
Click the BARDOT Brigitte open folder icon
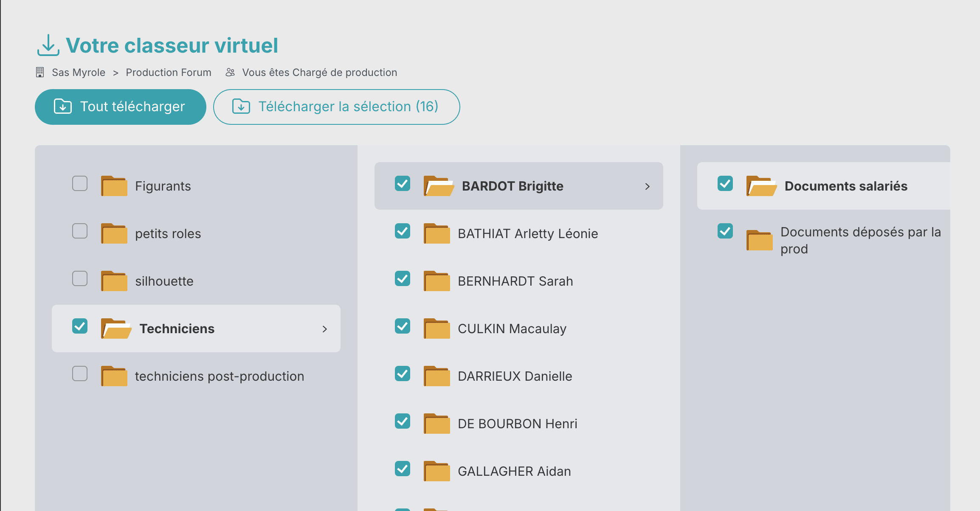(439, 186)
